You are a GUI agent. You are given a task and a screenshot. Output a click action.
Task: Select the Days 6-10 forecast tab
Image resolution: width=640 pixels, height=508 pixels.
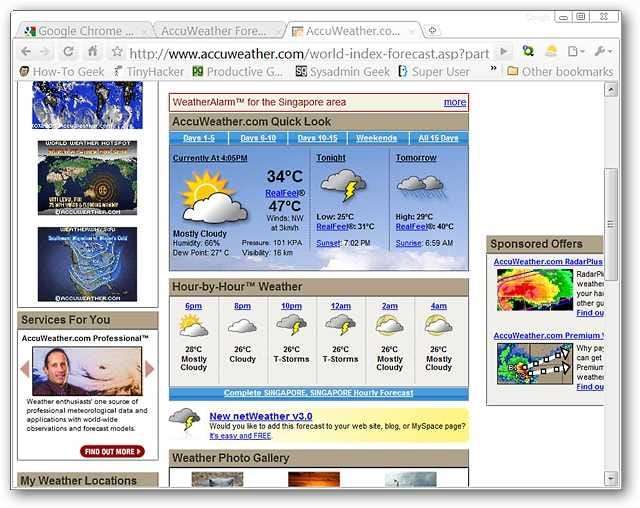[x=258, y=138]
